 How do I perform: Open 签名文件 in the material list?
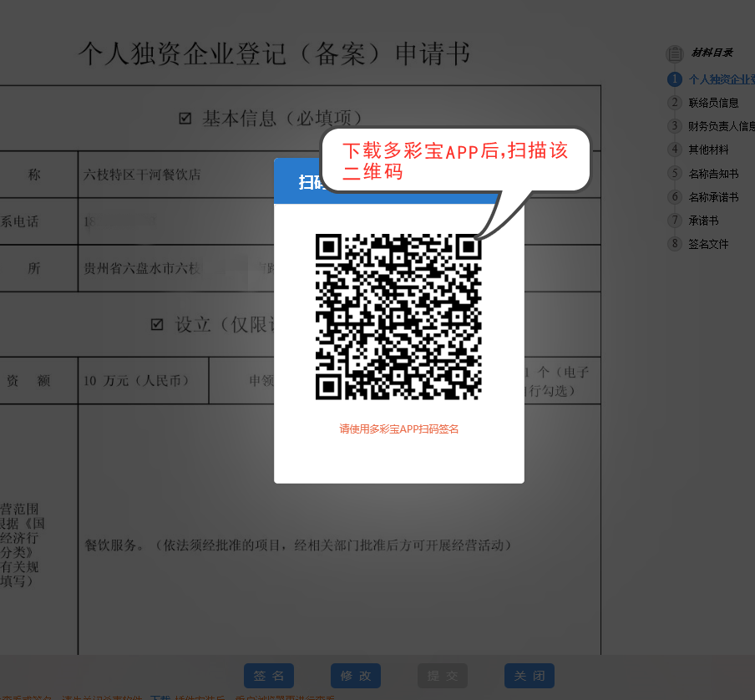click(708, 244)
